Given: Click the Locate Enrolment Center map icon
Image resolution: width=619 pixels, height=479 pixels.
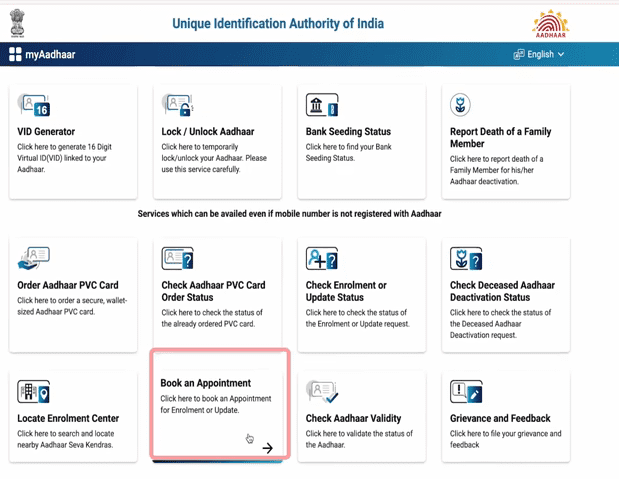Looking at the screenshot, I should tap(34, 392).
